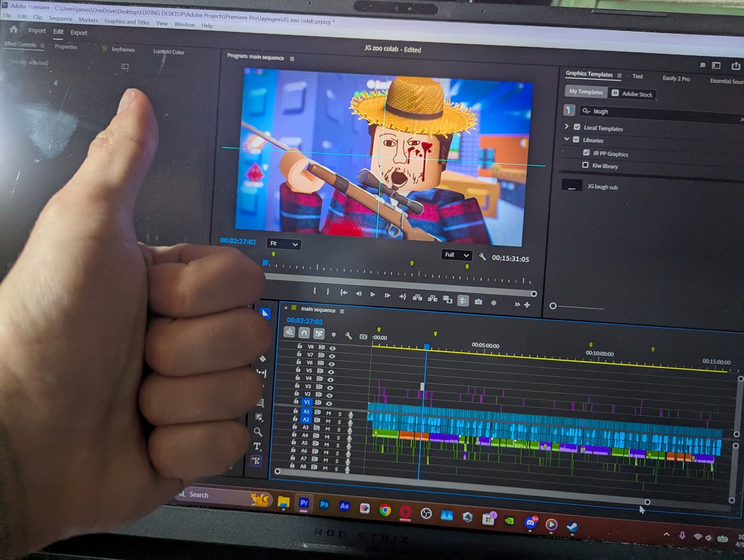Open the Fit zoom level dropdown
Viewport: 744px width, 560px height.
[x=284, y=244]
